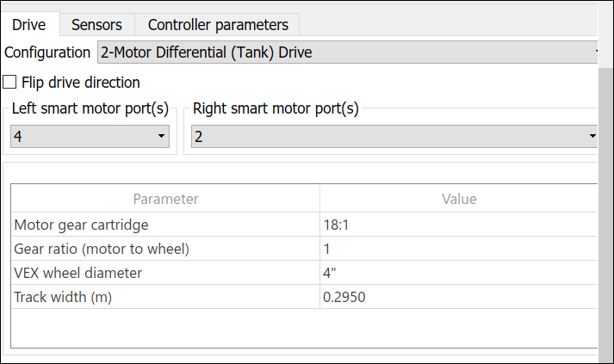Edit the Gear ratio value cell
This screenshot has height=364, width=614.
tap(458, 250)
